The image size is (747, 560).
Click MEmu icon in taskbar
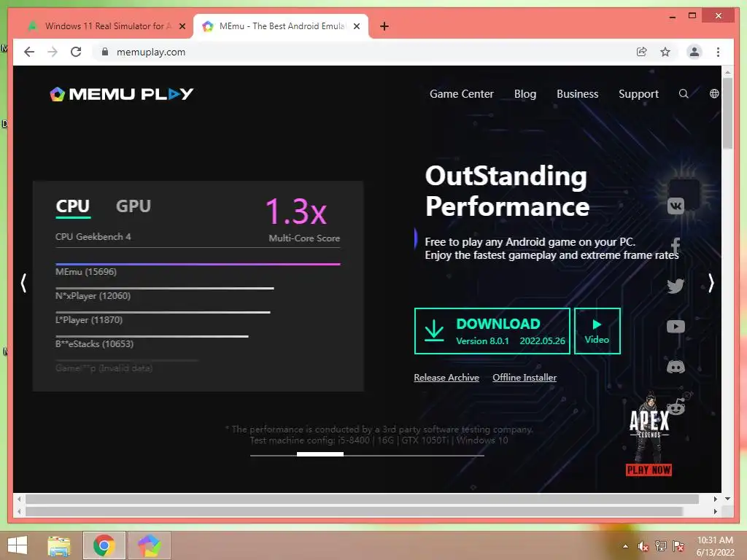pos(150,545)
